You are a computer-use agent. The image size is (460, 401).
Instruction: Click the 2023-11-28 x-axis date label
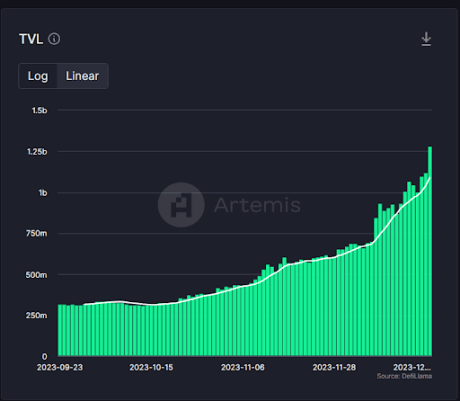pyautogui.click(x=334, y=367)
